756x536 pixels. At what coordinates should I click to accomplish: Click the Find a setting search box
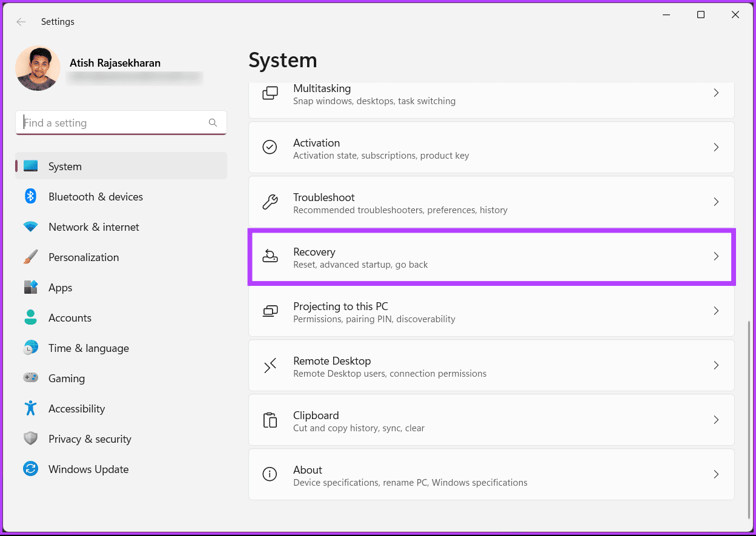[x=114, y=123]
